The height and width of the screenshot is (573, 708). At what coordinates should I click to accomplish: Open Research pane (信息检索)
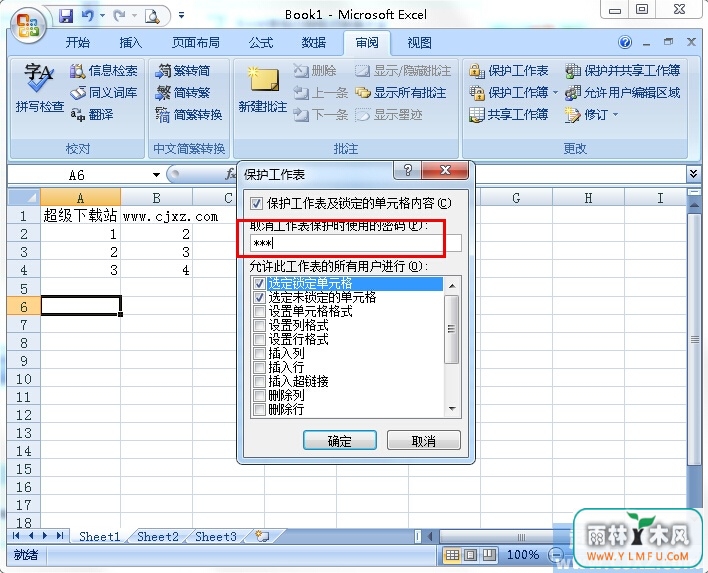(x=104, y=70)
